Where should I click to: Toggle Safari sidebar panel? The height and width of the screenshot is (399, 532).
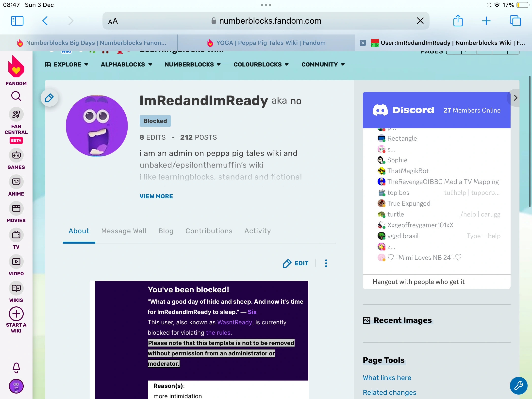tap(17, 21)
